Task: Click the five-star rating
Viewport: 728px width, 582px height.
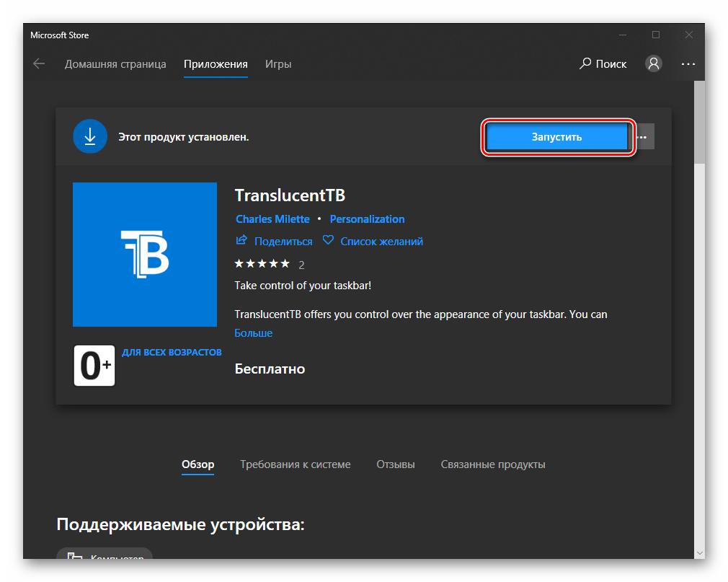Action: click(262, 264)
